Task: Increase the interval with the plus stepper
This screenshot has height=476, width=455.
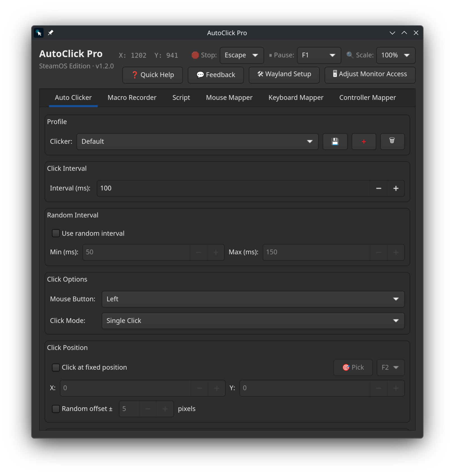Action: click(x=396, y=188)
